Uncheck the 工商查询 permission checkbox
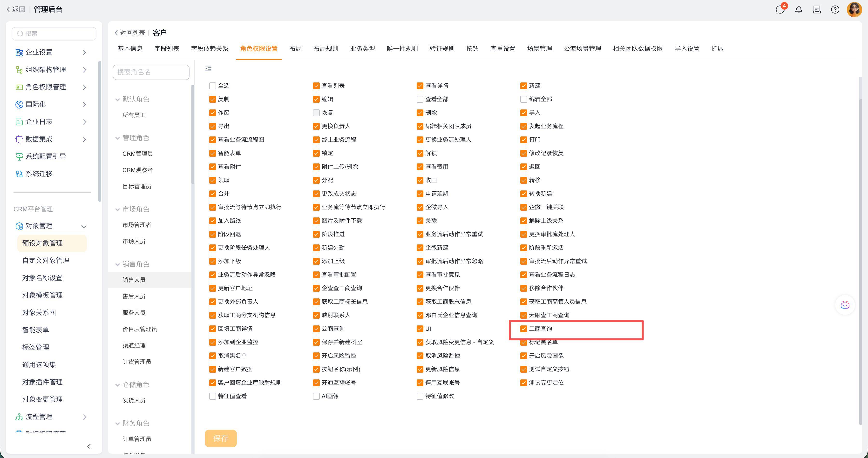Screen dimensions: 868x458 pos(523,329)
